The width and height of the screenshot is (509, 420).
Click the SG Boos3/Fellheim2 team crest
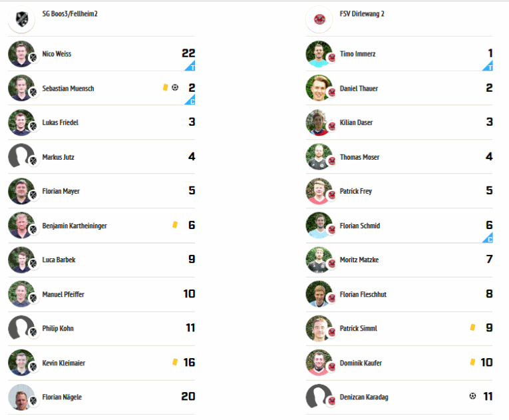click(21, 19)
